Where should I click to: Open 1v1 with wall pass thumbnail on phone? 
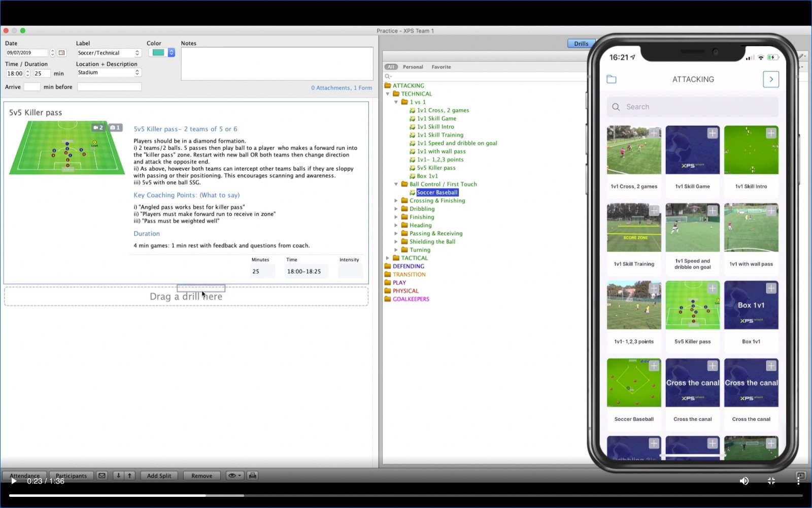(751, 228)
